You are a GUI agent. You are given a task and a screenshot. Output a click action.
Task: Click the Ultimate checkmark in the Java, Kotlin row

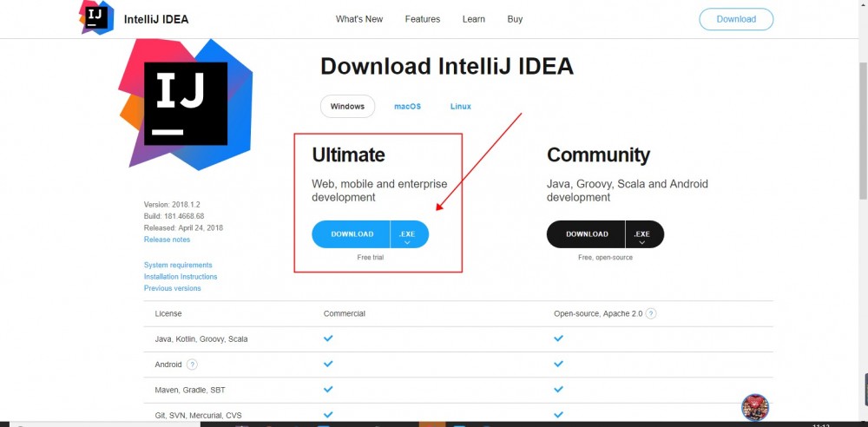click(x=328, y=338)
